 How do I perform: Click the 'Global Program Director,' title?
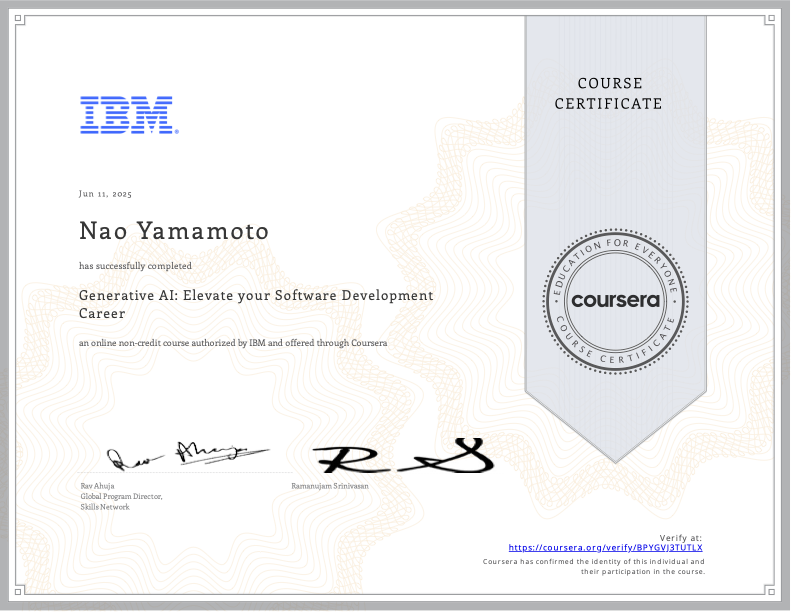[x=121, y=496]
